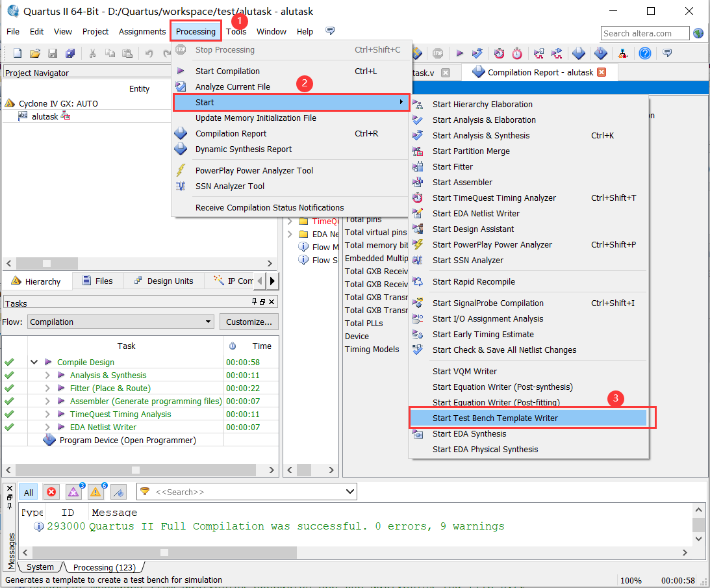Open the Tools menu
Screen dimensions: 710x588
click(236, 31)
